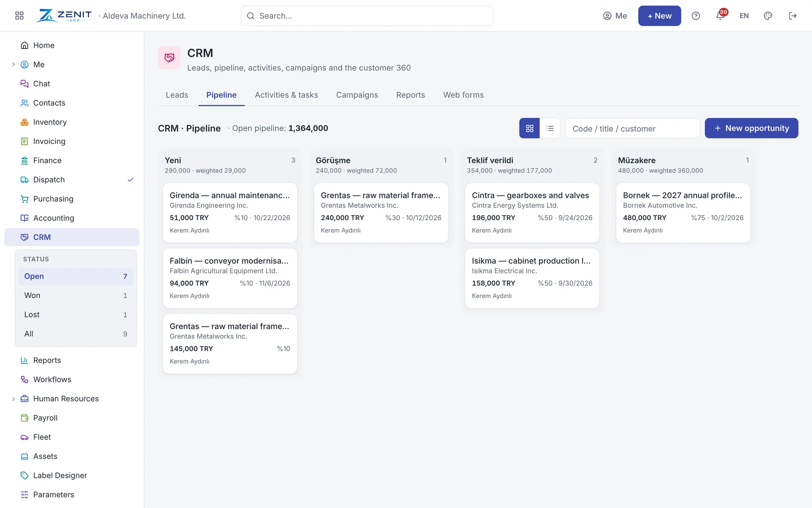Viewport: 812px width, 508px height.
Task: Click the New opportunity button
Action: click(752, 128)
